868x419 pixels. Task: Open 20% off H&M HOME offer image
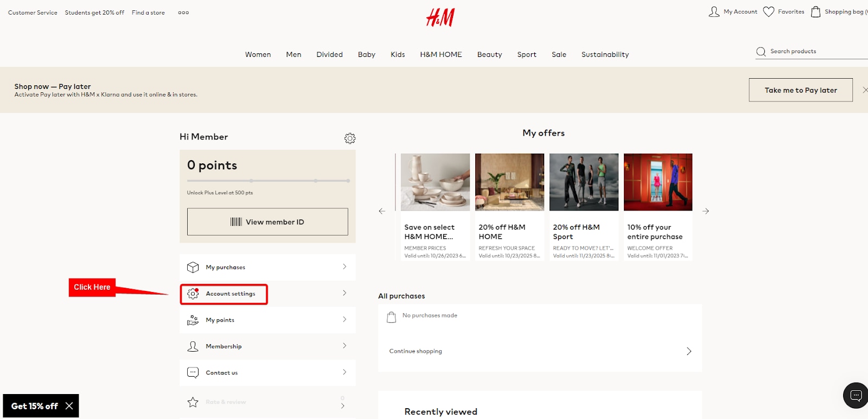pos(509,182)
